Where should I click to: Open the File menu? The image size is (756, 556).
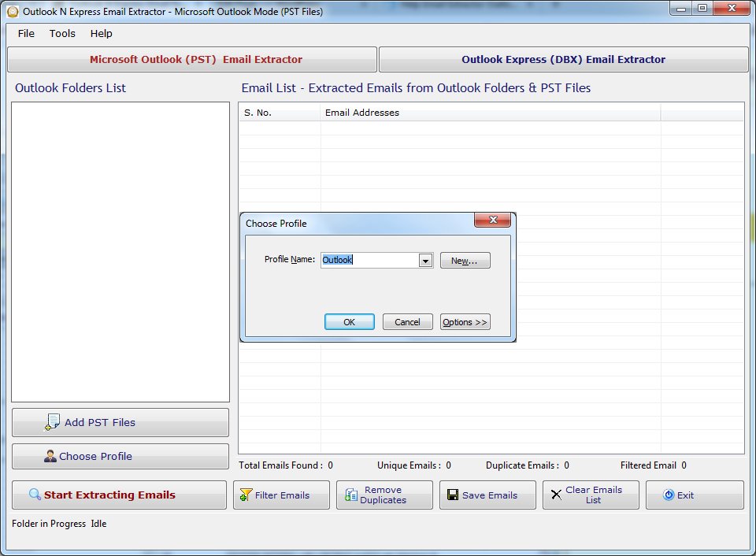[26, 33]
